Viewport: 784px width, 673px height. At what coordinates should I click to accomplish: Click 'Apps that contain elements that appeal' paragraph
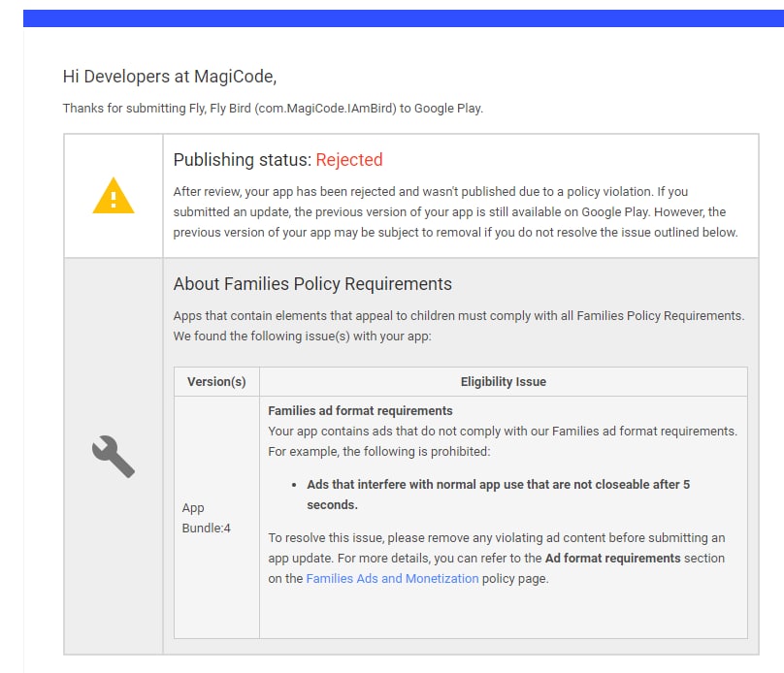pos(459,326)
